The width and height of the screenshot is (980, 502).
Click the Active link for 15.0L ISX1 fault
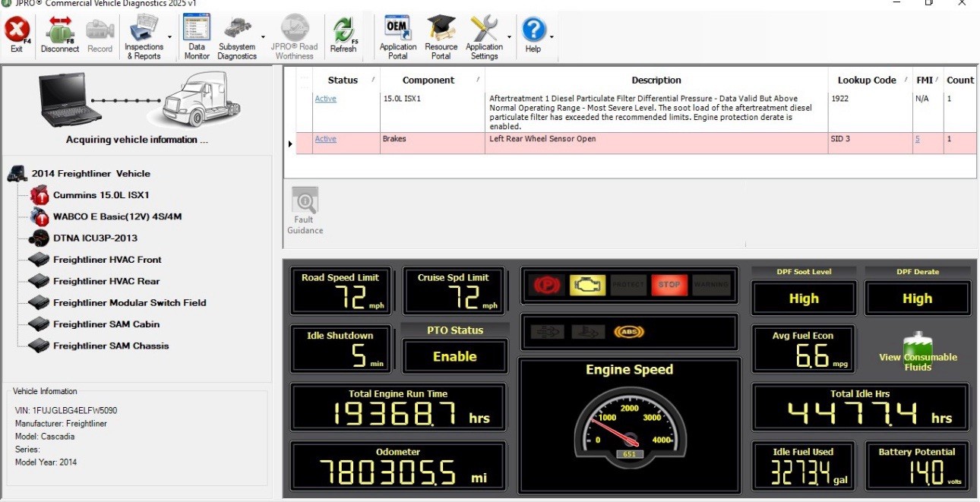(325, 99)
